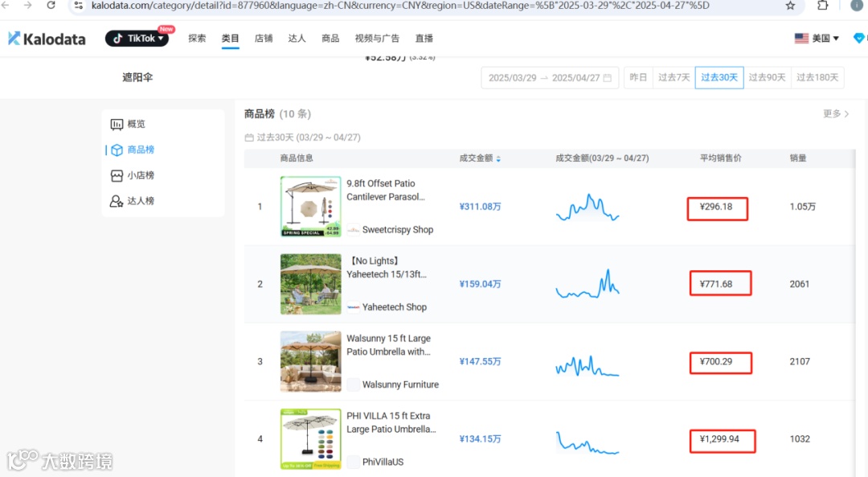The width and height of the screenshot is (868, 477).
Task: Click the US flag icon
Action: [801, 39]
